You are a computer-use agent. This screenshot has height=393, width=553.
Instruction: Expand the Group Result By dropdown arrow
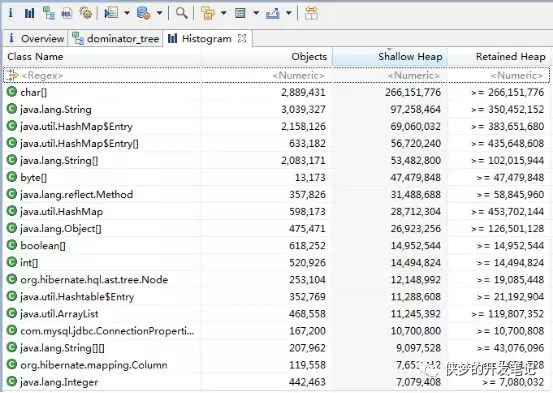[224, 13]
